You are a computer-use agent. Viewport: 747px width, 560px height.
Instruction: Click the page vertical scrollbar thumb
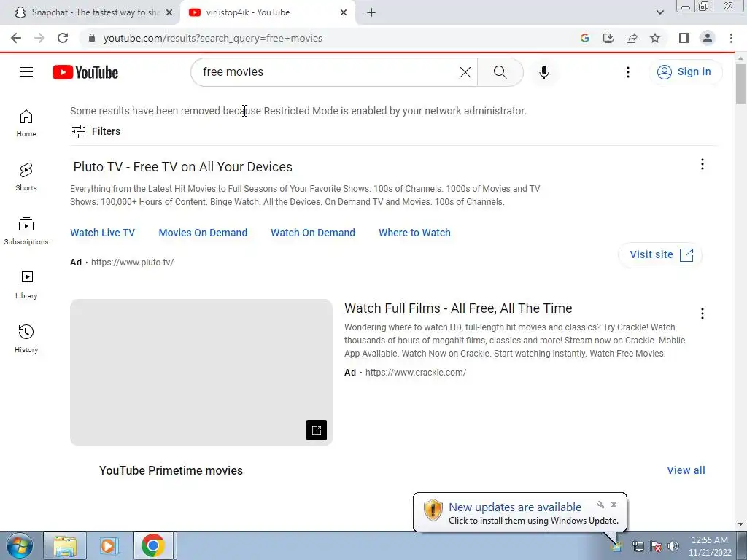[740, 82]
